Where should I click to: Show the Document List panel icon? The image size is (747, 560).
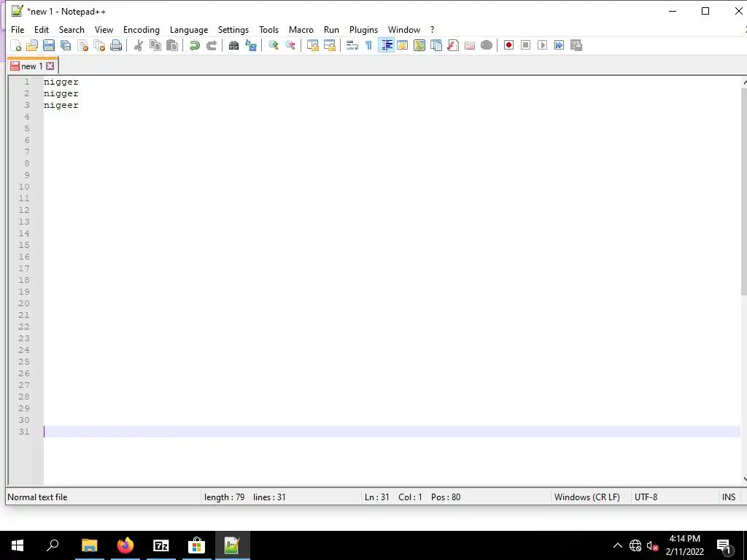click(x=436, y=45)
